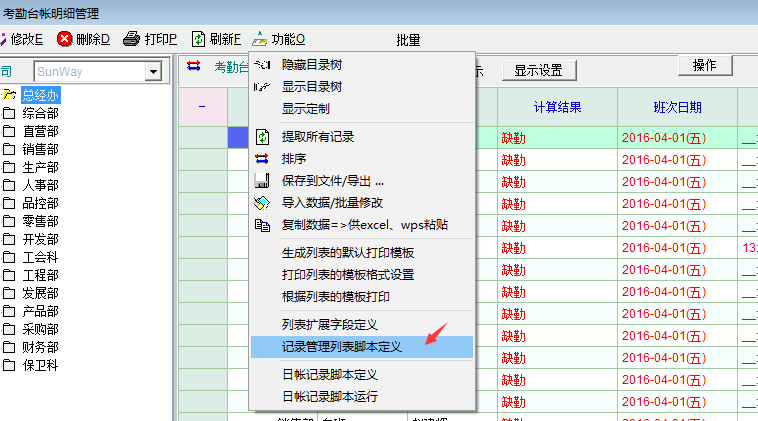Viewport: 758px width, 421px height.
Task: Open the 开发部 department folder
Action: [x=40, y=239]
